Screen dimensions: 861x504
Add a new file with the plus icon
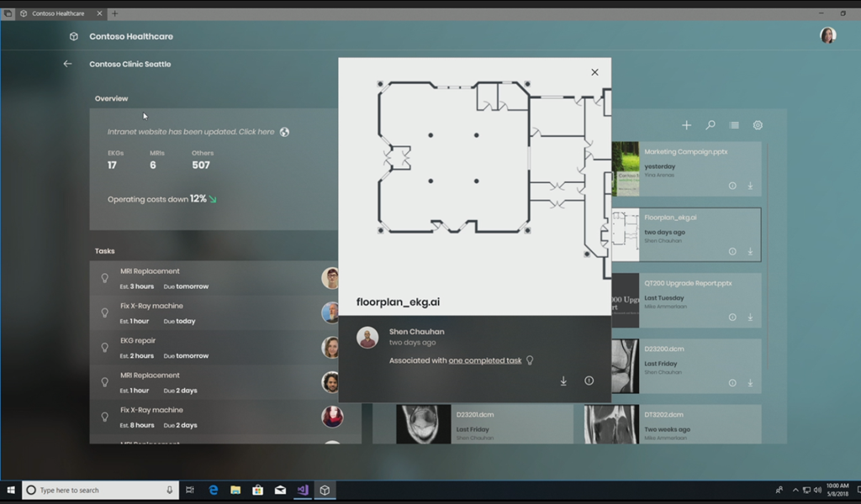click(686, 125)
